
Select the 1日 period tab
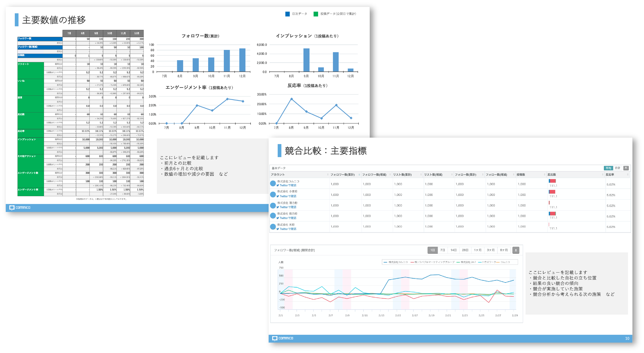[x=432, y=250]
